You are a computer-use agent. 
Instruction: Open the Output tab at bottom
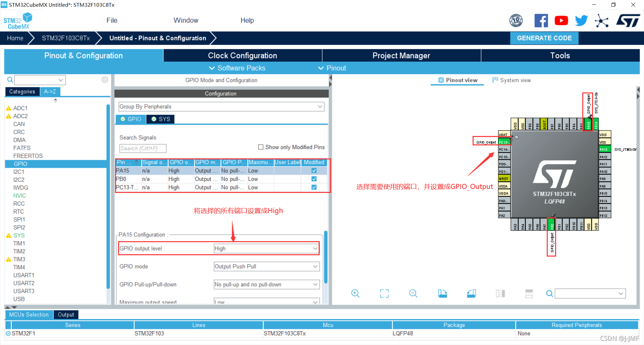tap(66, 315)
